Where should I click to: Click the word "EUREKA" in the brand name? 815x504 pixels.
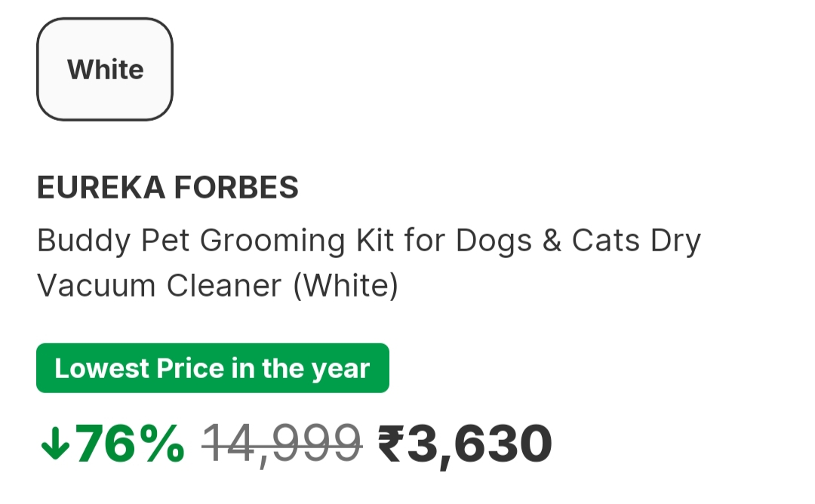[x=101, y=188]
